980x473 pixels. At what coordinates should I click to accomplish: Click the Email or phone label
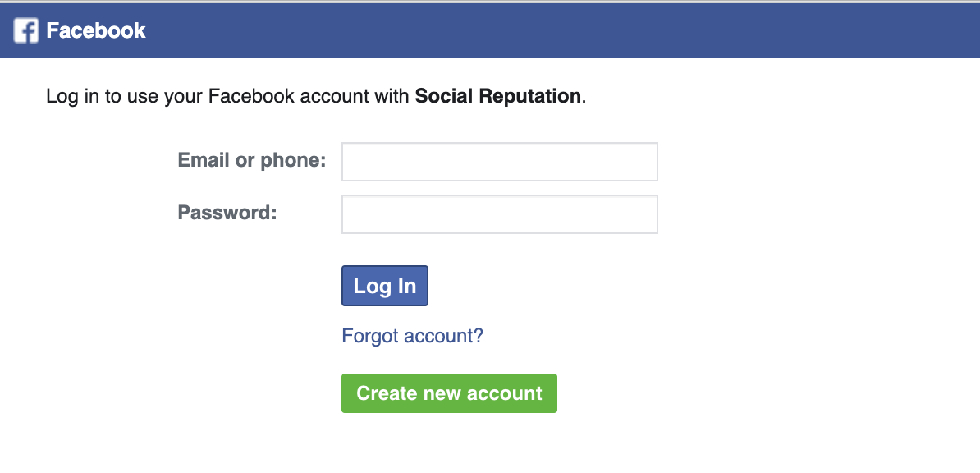click(x=251, y=160)
